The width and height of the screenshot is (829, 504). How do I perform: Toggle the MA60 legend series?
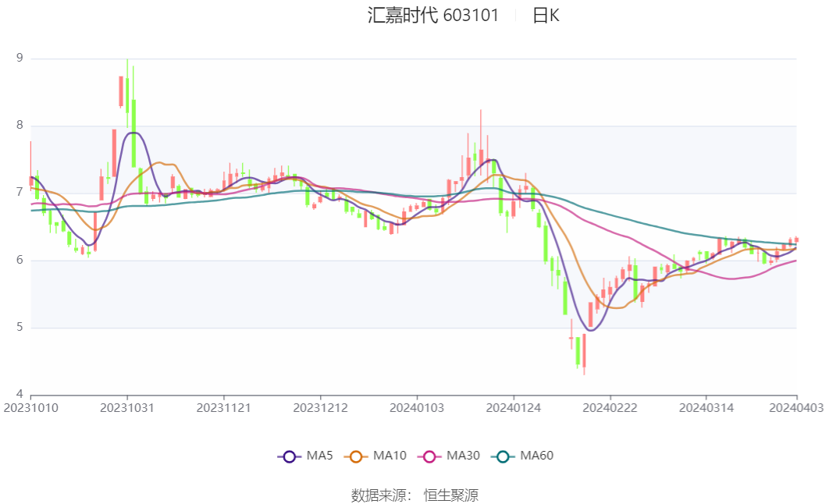522,456
